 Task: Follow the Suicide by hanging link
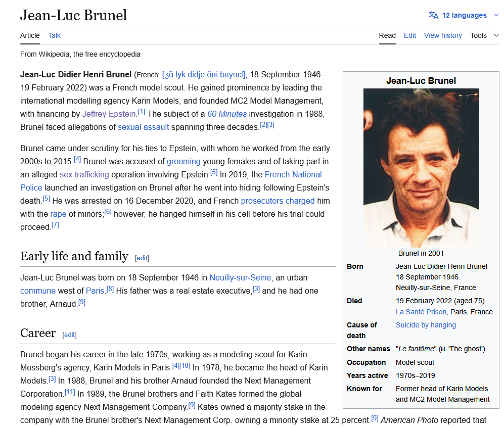tap(426, 325)
